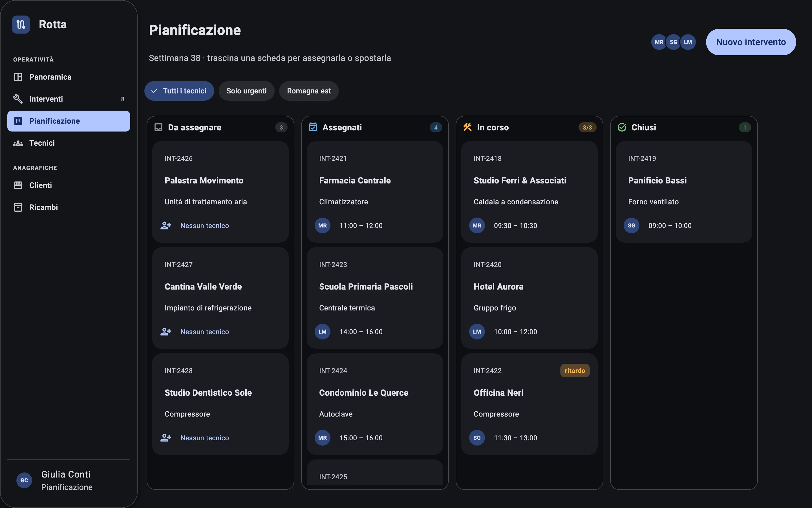Click the Da assegnare count badge 3
This screenshot has height=508, width=812.
pos(281,127)
